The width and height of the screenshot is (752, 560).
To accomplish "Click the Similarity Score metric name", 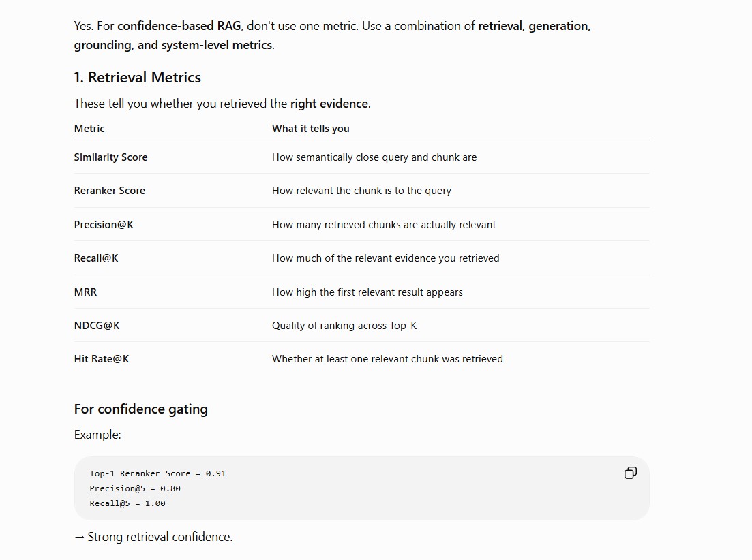I will tap(110, 157).
